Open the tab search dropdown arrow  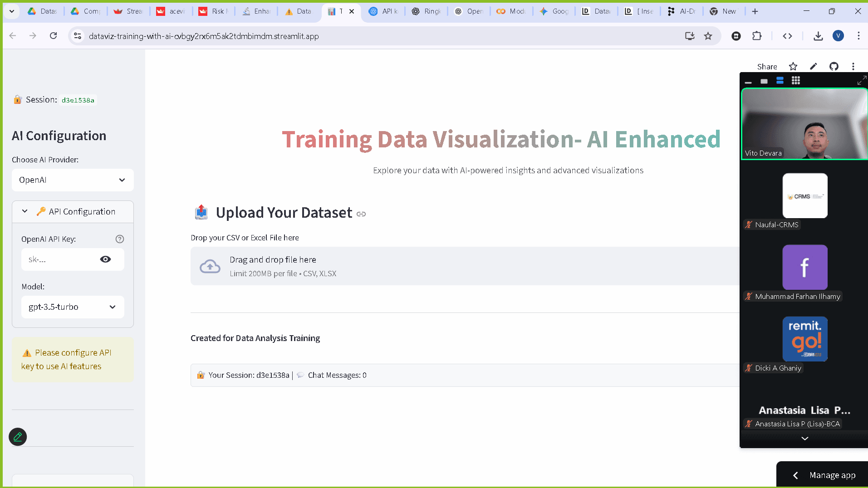coord(12,11)
